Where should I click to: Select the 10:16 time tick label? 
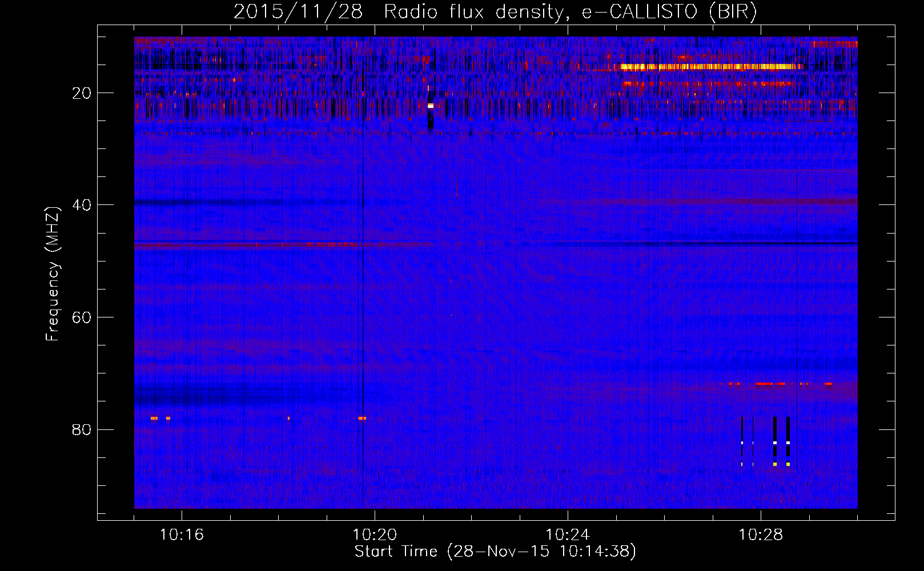click(182, 535)
